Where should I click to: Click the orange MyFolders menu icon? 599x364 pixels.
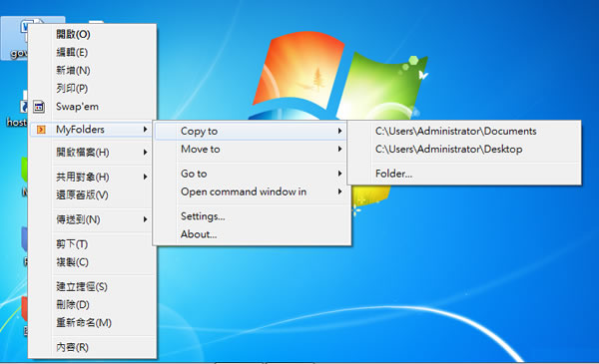click(x=41, y=130)
